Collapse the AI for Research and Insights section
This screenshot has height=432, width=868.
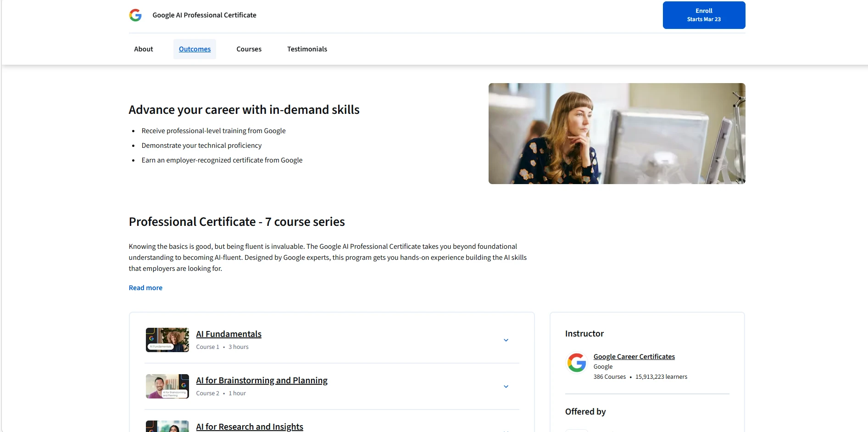[506, 430]
